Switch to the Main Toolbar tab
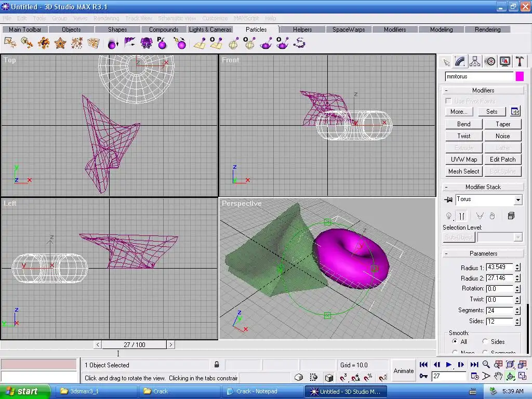Viewport: 532px width, 399px height. [x=25, y=30]
